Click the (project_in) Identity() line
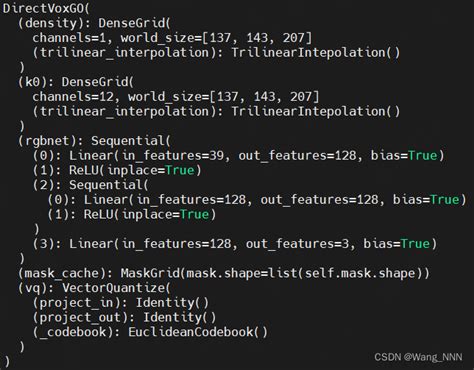 (x=121, y=303)
